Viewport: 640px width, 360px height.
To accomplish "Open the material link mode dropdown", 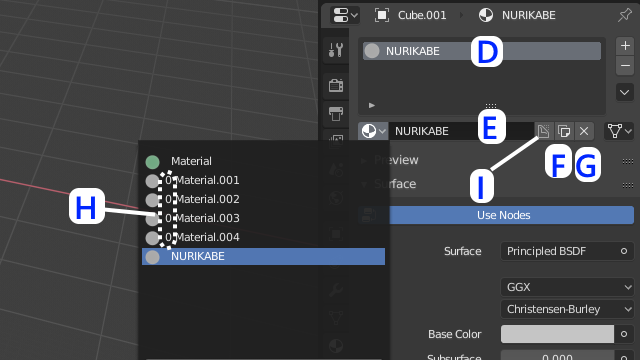I will [619, 131].
